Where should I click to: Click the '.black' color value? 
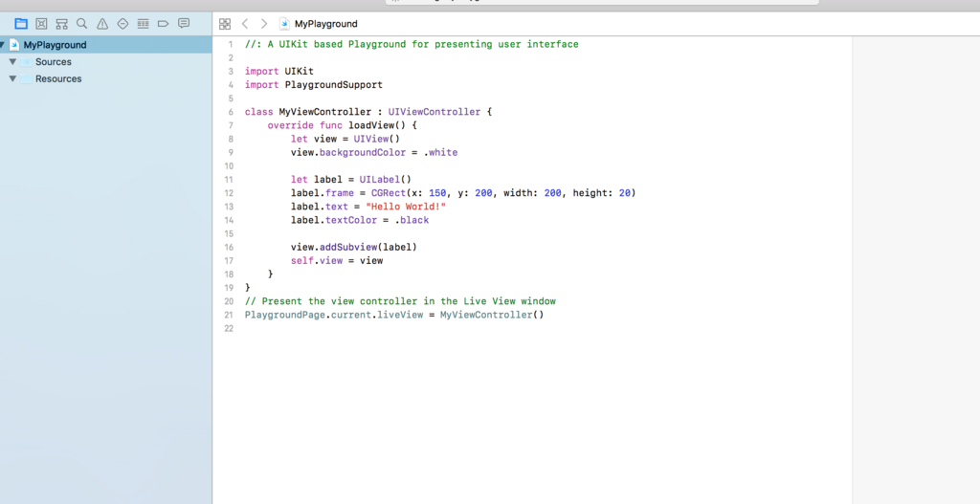click(412, 221)
